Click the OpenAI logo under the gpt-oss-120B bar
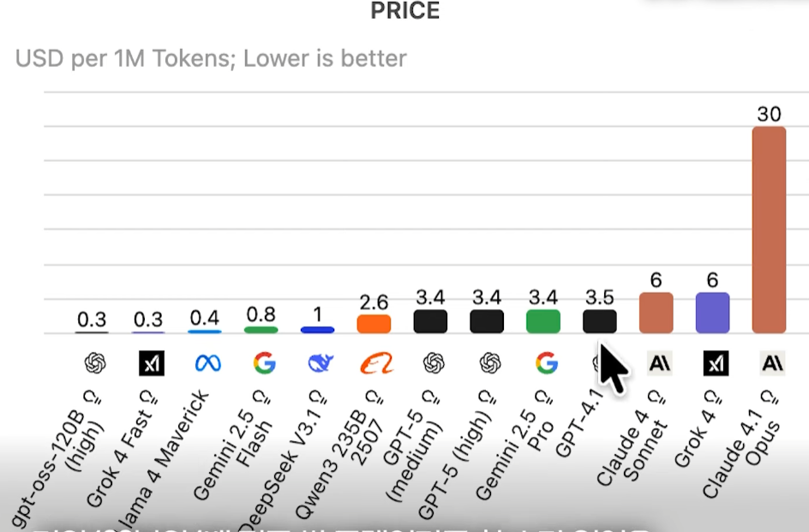The height and width of the screenshot is (532, 809). [94, 364]
